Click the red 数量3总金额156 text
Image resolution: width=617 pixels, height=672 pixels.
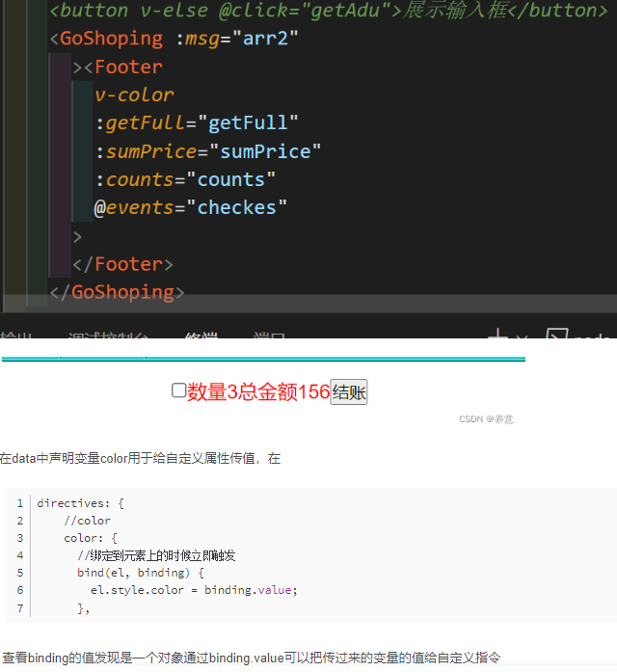click(258, 392)
